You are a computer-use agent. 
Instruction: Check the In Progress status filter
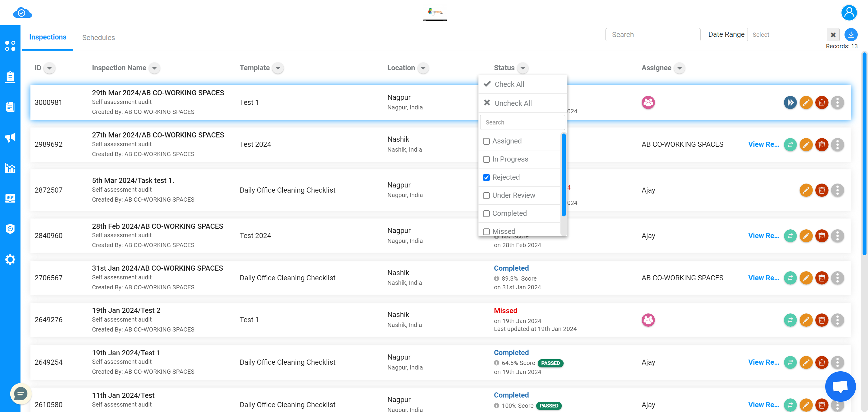point(486,159)
